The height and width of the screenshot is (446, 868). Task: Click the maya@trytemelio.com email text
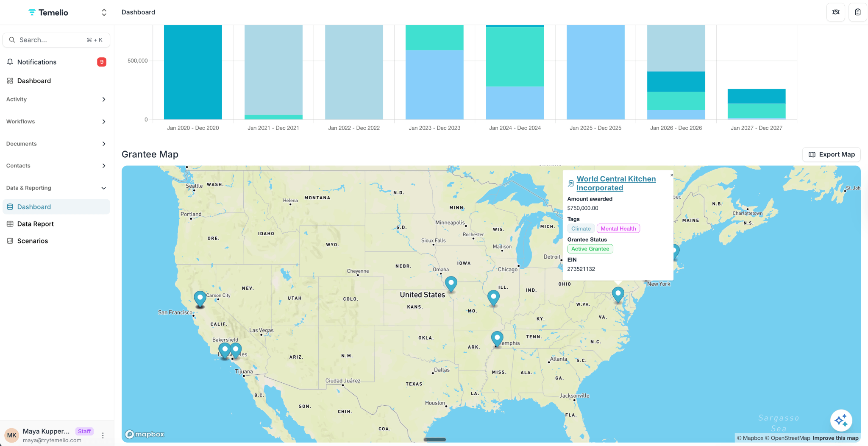coord(52,440)
